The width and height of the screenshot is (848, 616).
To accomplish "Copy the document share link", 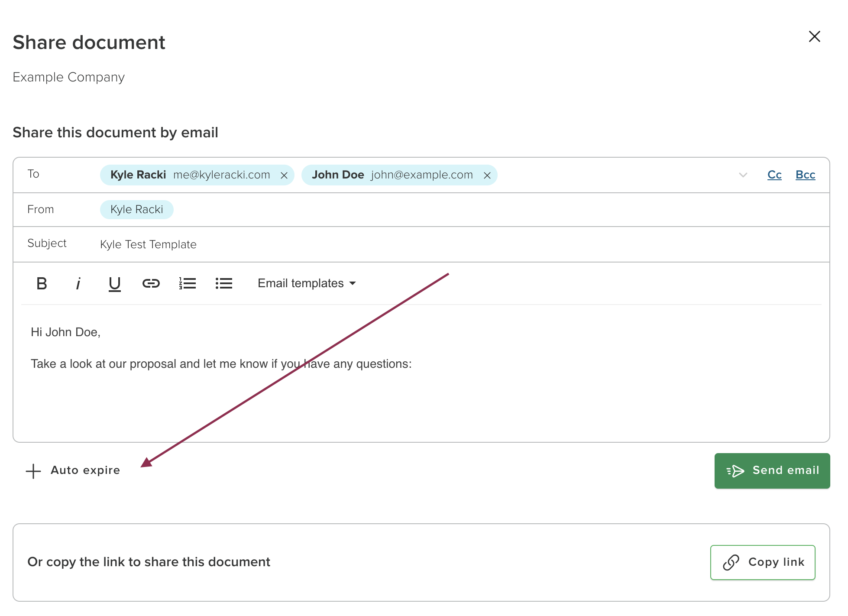I will (763, 562).
